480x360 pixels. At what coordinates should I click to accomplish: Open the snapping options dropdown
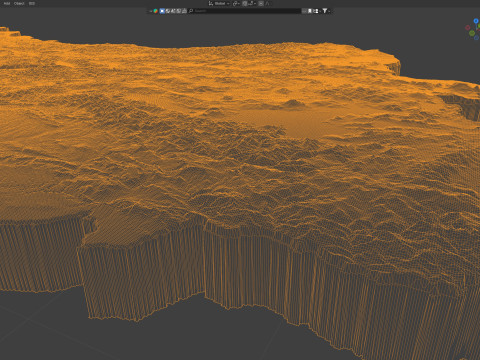[x=252, y=3]
